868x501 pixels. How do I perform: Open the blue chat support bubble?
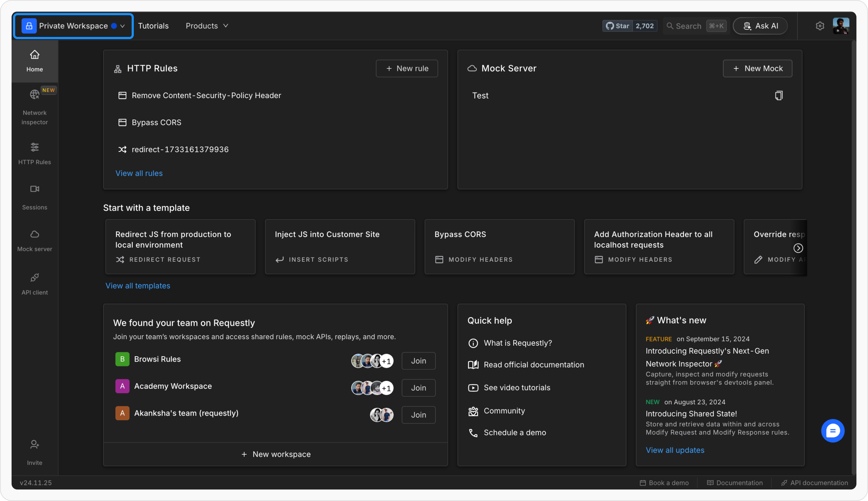pyautogui.click(x=833, y=431)
